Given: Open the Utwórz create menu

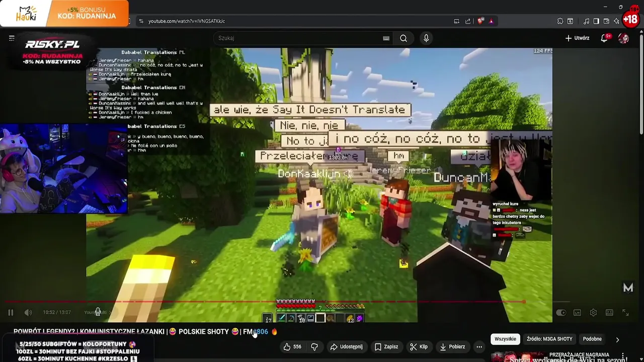Looking at the screenshot, I should point(577,38).
